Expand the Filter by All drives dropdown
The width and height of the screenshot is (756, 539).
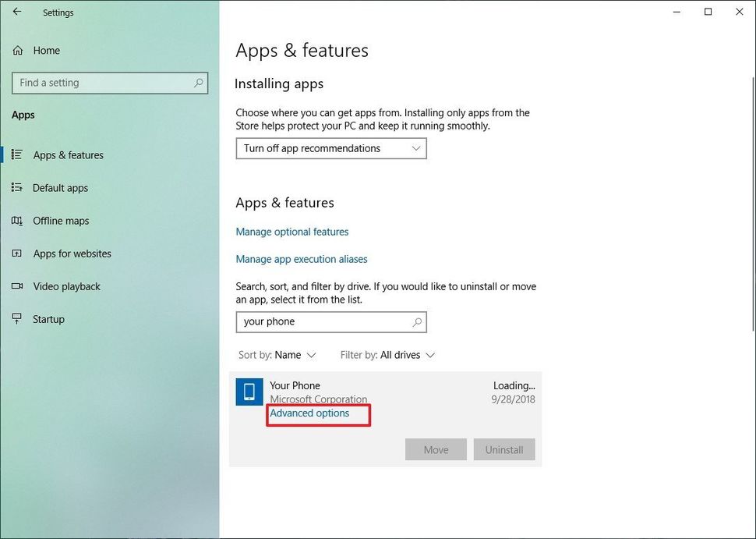pos(387,355)
